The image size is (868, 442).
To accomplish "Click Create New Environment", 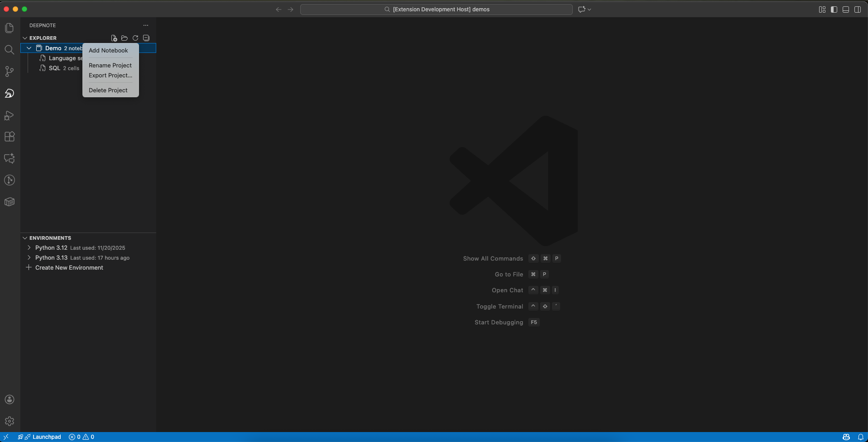I will pos(69,267).
